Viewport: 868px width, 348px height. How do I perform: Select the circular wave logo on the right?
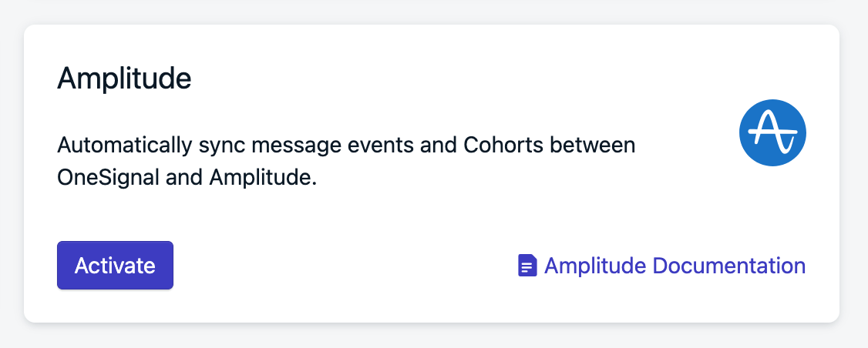pyautogui.click(x=772, y=132)
